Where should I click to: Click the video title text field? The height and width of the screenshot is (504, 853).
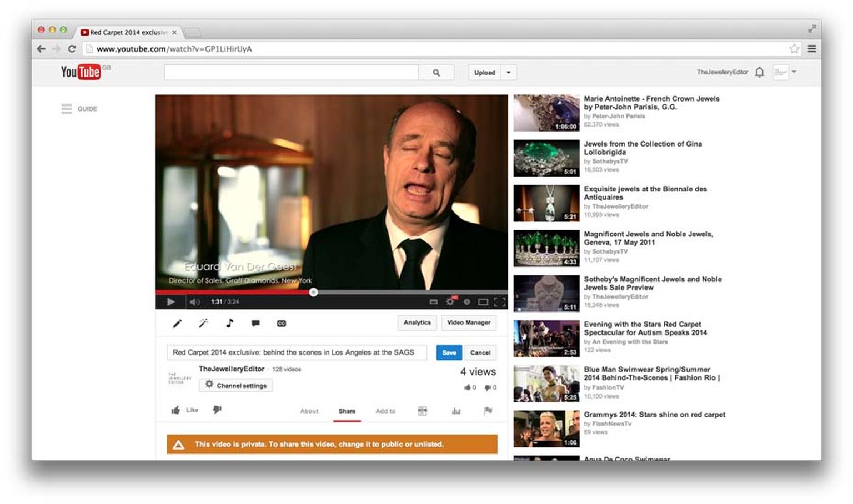pos(297,352)
